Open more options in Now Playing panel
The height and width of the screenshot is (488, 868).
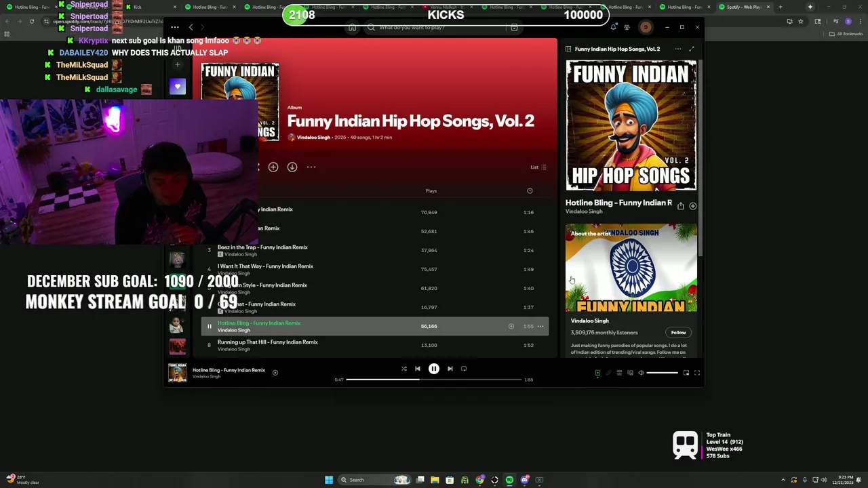677,49
